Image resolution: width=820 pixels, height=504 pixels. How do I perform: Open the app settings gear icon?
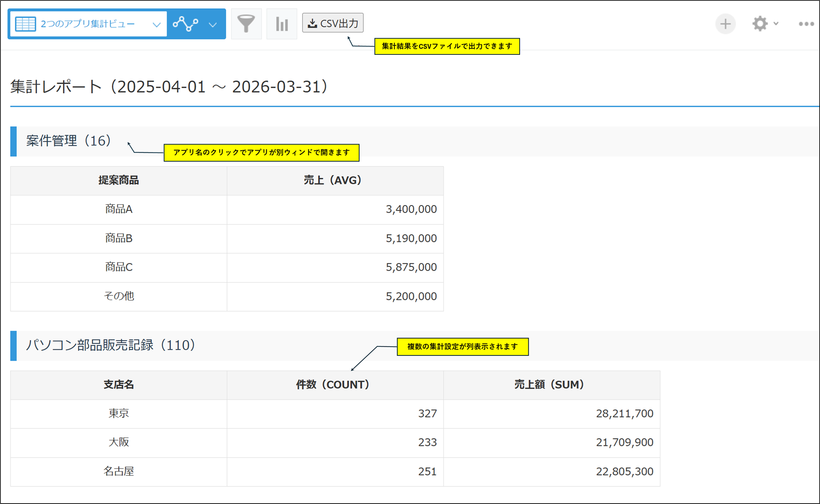point(760,24)
